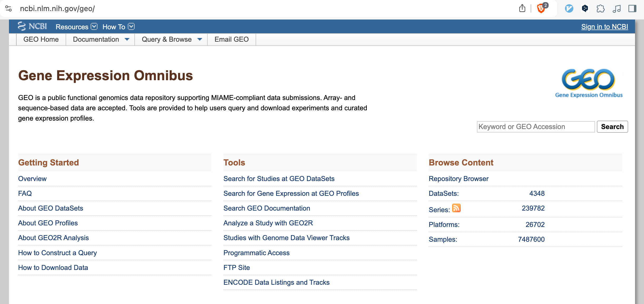
Task: Click the Series count 239782
Action: [x=533, y=208]
